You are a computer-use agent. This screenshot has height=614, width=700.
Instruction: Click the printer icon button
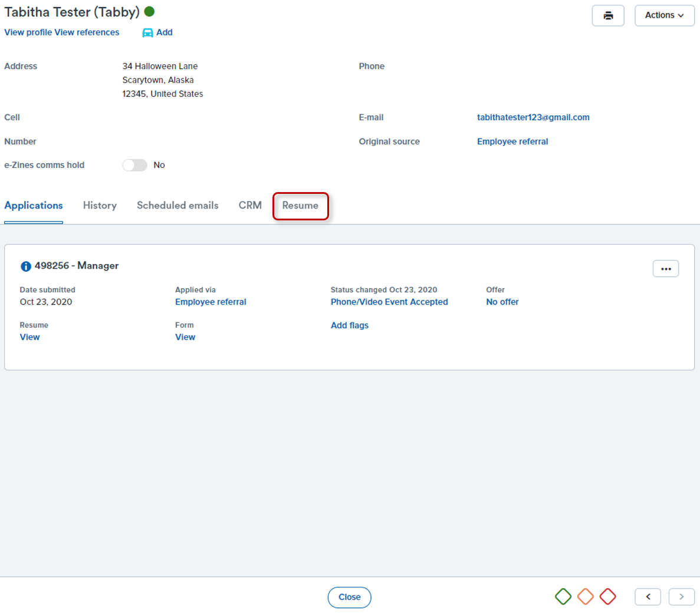(607, 16)
